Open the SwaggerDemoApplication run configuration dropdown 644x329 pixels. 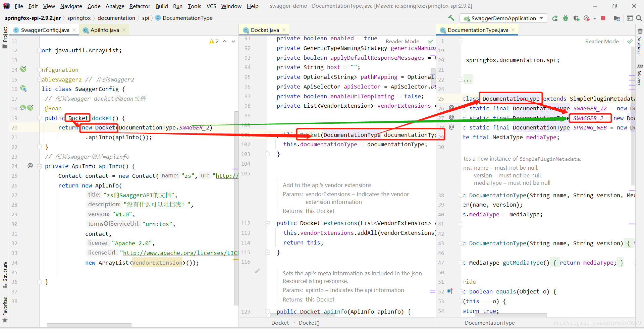pos(503,18)
